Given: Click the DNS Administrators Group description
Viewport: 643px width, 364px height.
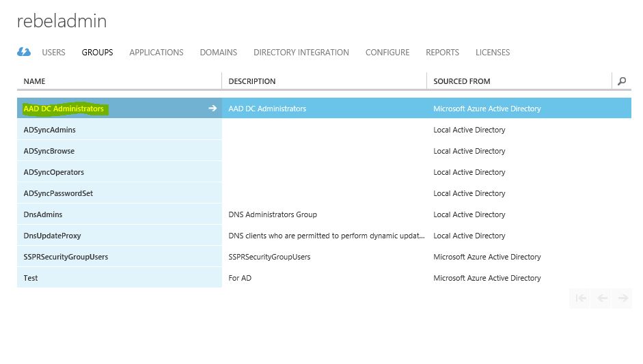Looking at the screenshot, I should point(272,214).
